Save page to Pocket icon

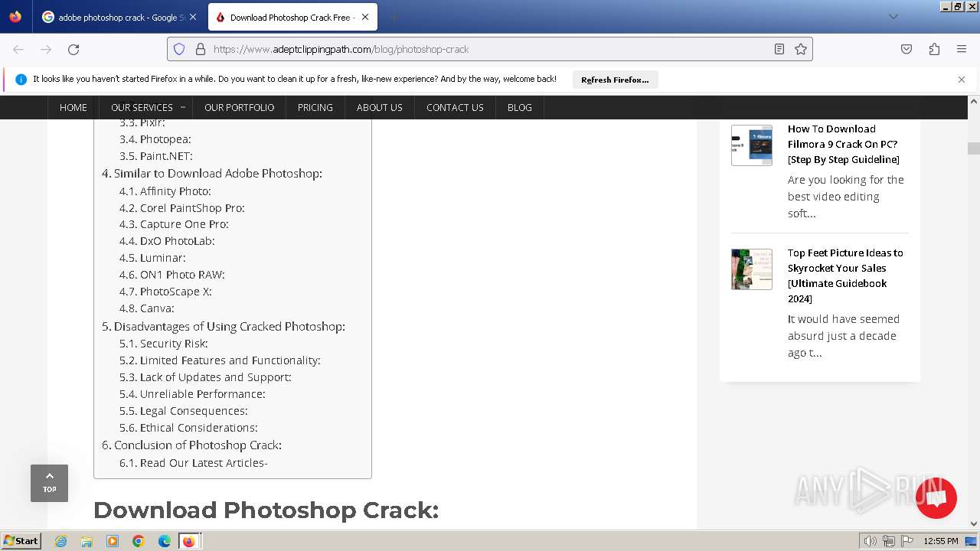pyautogui.click(x=906, y=49)
